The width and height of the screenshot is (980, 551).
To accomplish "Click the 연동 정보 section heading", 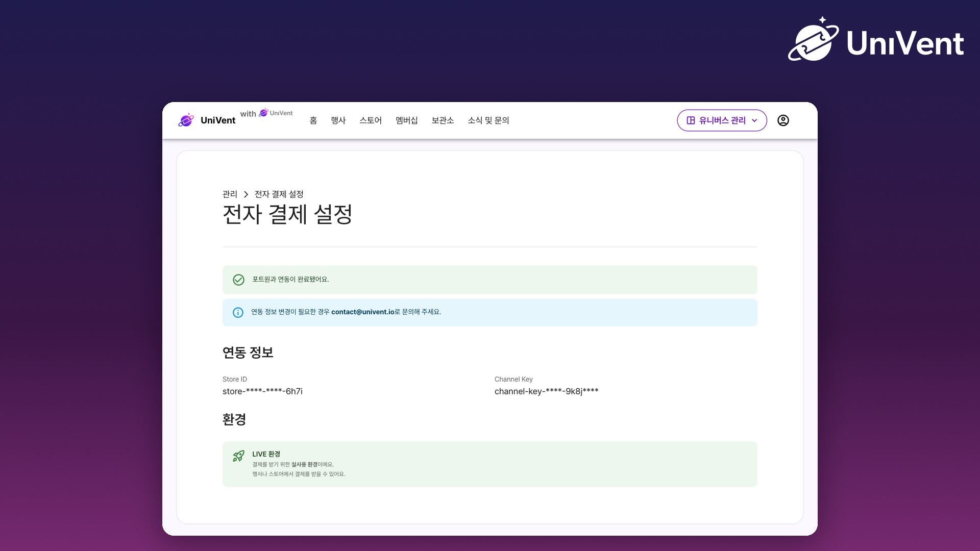I will 248,353.
